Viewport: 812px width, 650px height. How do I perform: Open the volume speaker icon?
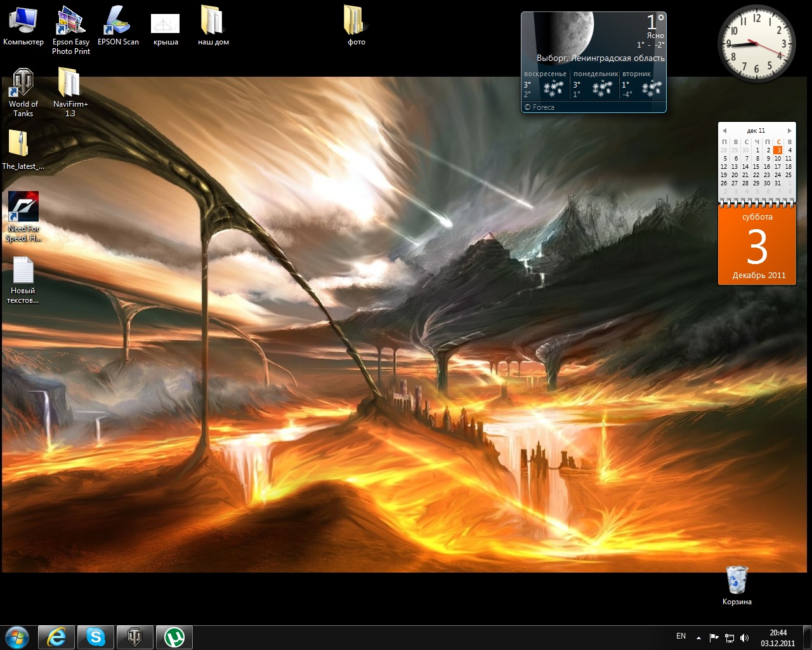point(744,637)
